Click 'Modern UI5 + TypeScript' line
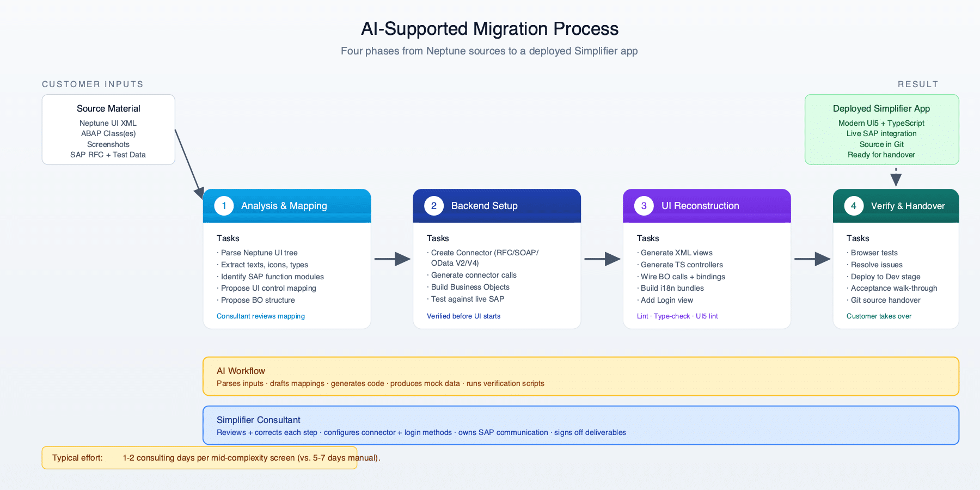The height and width of the screenshot is (490, 980). 881,123
